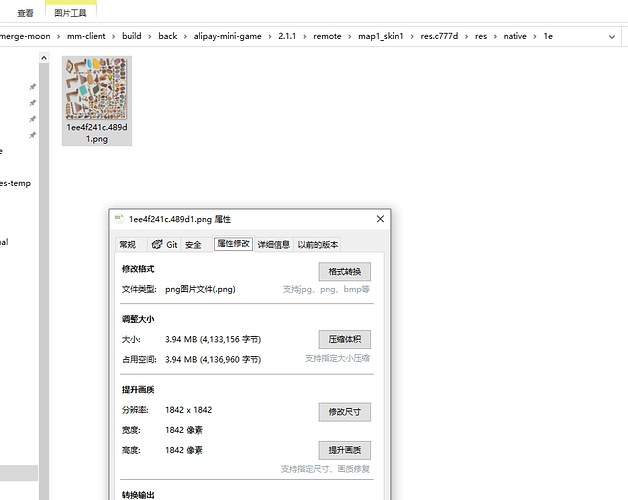The height and width of the screenshot is (500, 628).
Task: Click the 修改尺寸 button
Action: [345, 412]
